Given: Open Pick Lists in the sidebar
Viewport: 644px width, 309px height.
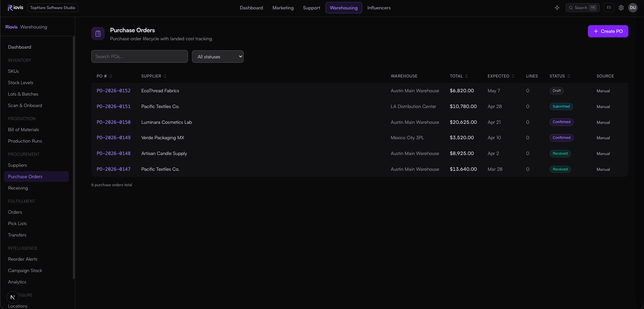Looking at the screenshot, I should (17, 223).
